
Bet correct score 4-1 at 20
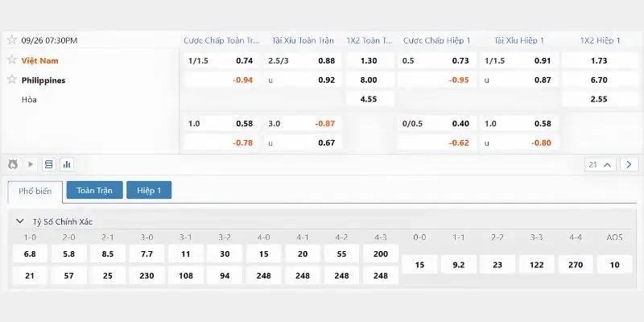tap(303, 254)
